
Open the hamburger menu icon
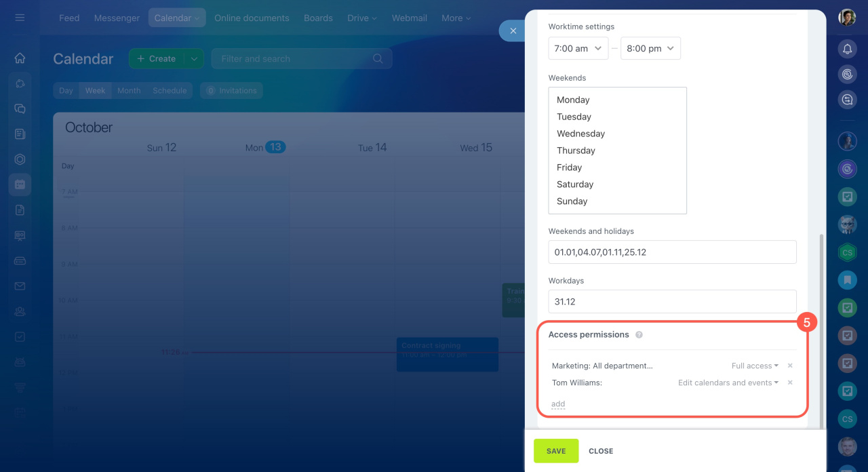pyautogui.click(x=20, y=18)
